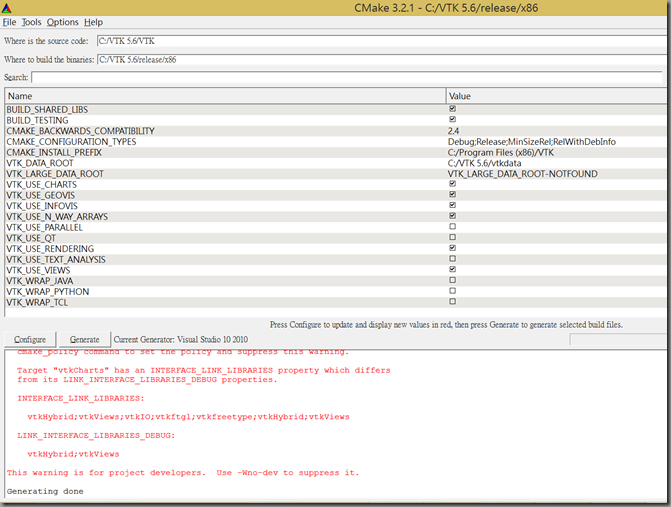Toggle VTK_USE_N_WAY_ARRAYS checkbox

(452, 216)
